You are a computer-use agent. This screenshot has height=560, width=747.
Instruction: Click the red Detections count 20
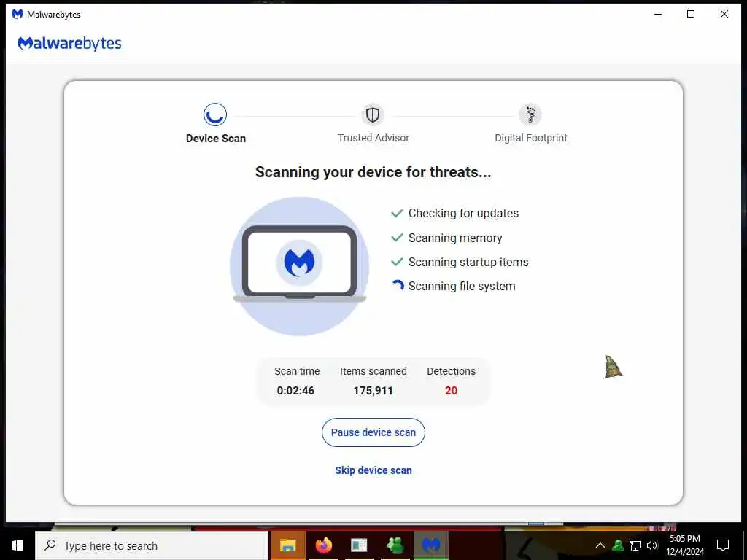(451, 391)
